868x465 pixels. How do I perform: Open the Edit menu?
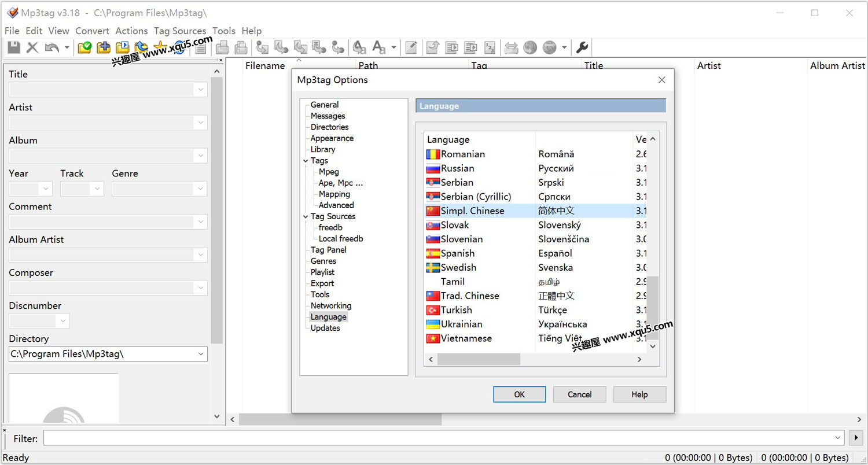[x=34, y=31]
